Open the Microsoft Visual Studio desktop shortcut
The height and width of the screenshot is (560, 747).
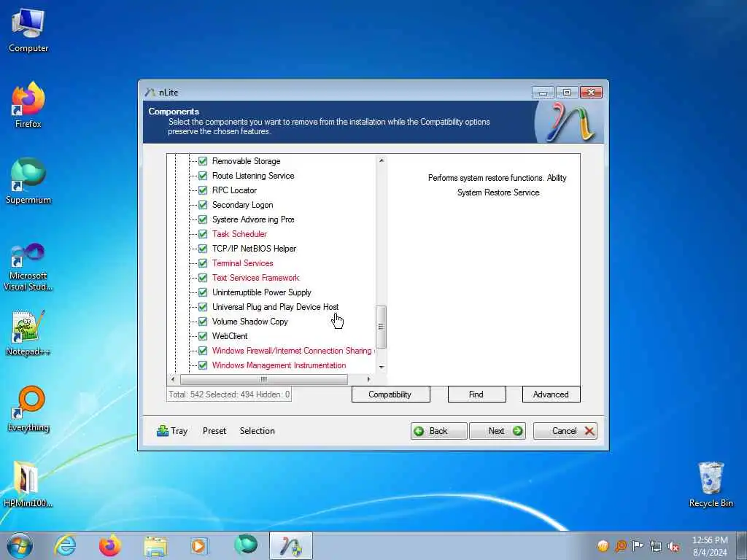coord(28,267)
